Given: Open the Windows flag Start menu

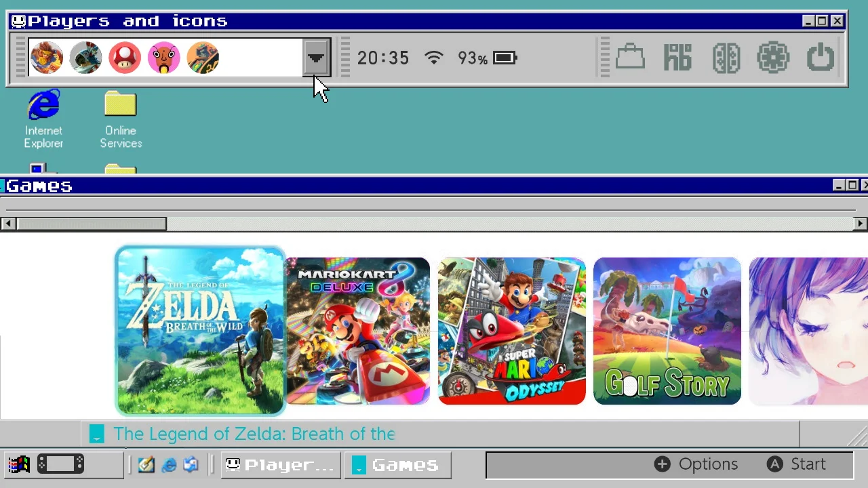Looking at the screenshot, I should tap(19, 464).
